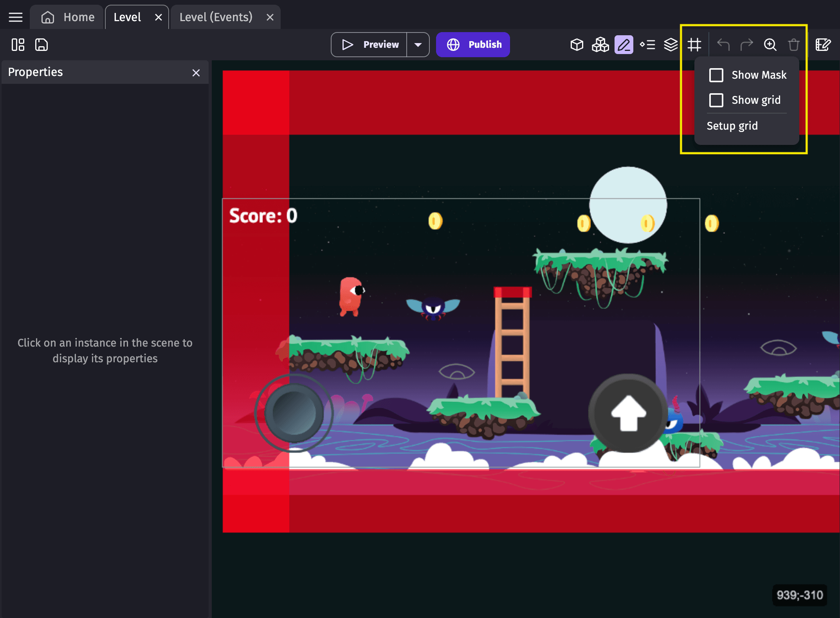Image resolution: width=840 pixels, height=618 pixels.
Task: Click the Publish button
Action: [x=473, y=45]
